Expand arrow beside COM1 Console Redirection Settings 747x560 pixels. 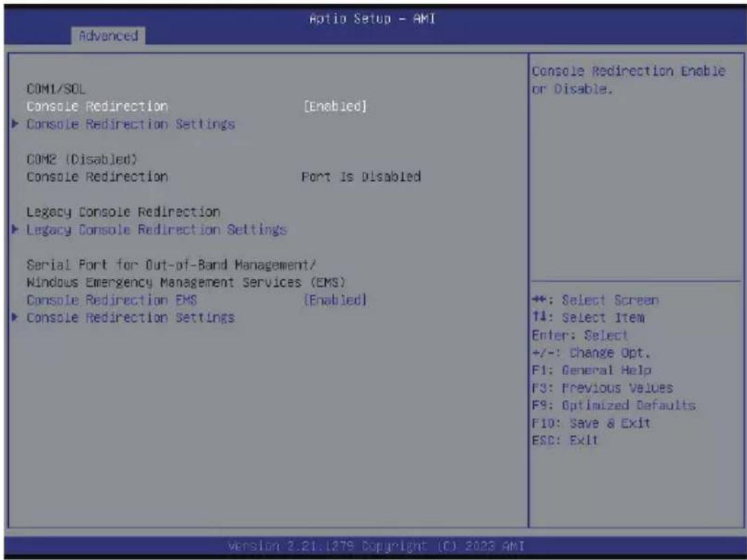[15, 124]
